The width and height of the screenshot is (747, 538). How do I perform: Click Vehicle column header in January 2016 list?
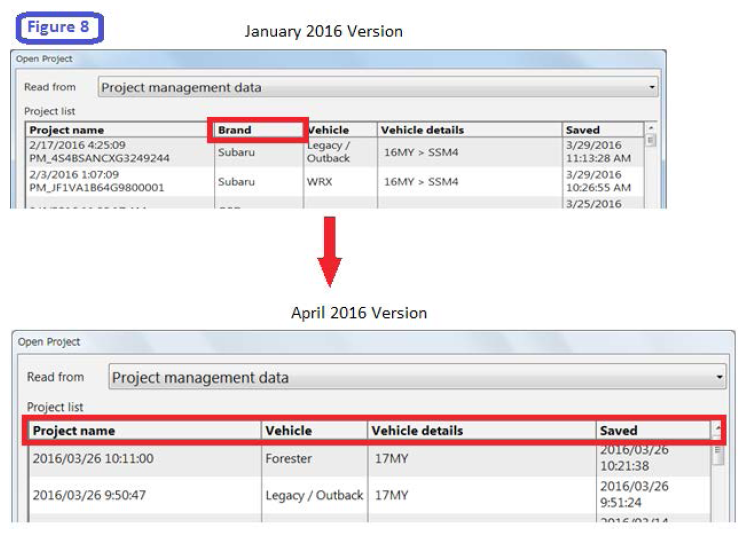pyautogui.click(x=340, y=130)
